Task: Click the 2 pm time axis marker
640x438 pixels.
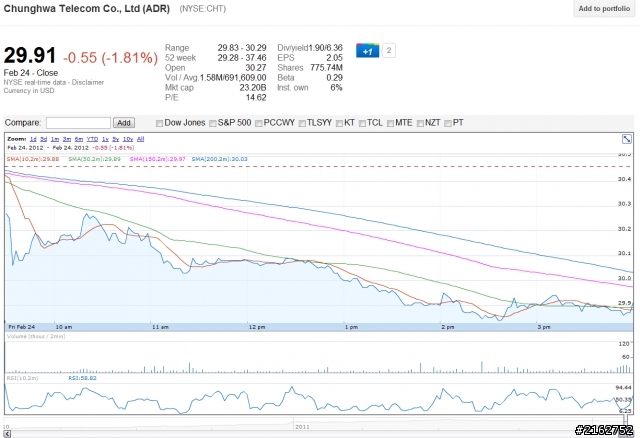Action: click(448, 327)
